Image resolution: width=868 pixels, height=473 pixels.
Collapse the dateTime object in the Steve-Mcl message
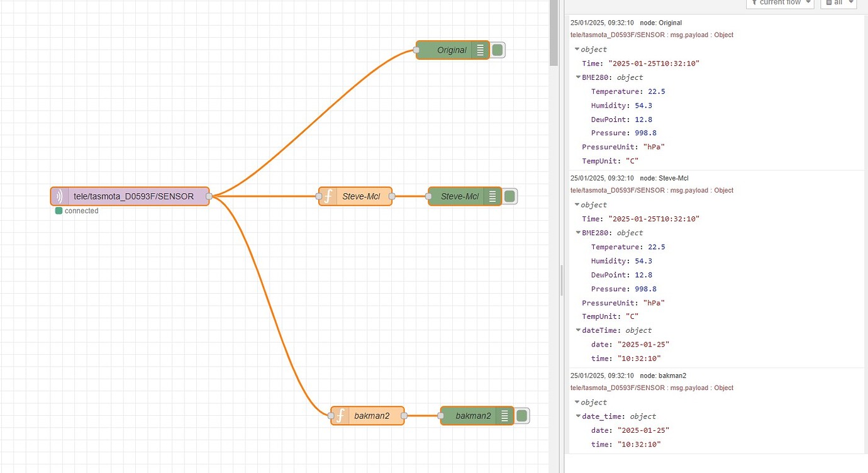(x=578, y=330)
